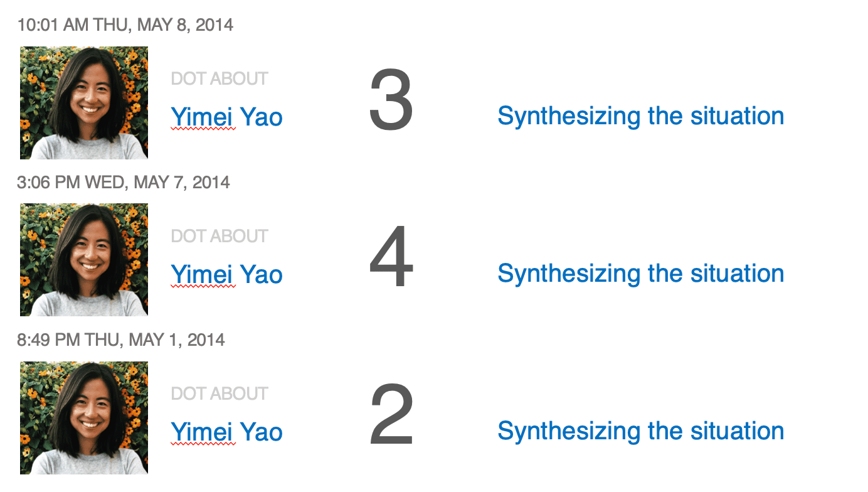Click the DOT ABOUT label in the May 1 entry
The image size is (868, 492).
click(220, 394)
